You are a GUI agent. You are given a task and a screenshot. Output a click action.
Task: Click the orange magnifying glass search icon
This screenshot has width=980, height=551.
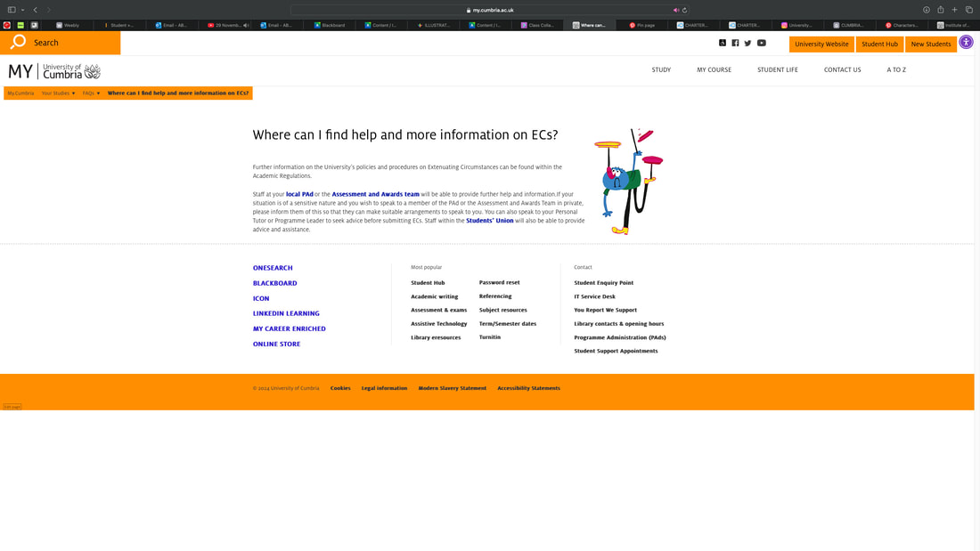[18, 42]
